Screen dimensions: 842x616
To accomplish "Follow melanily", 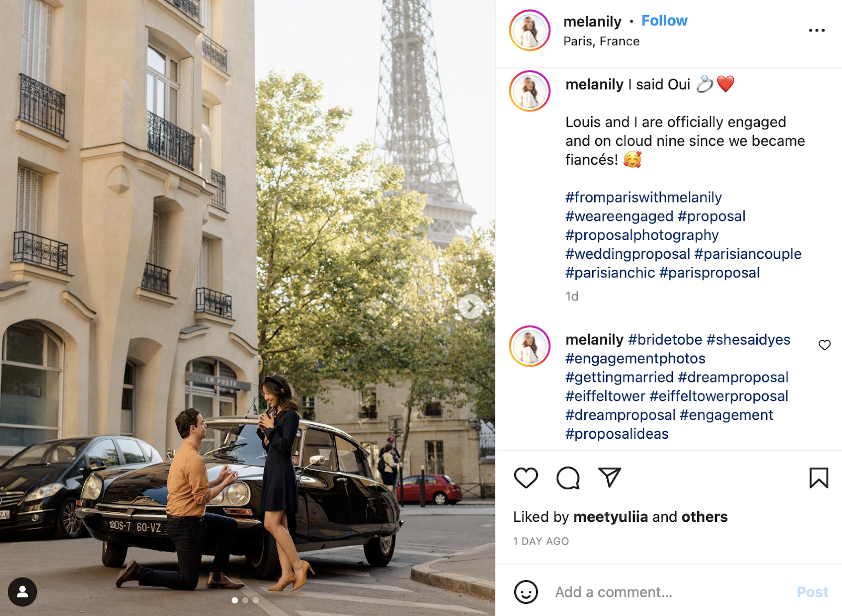I will click(664, 21).
